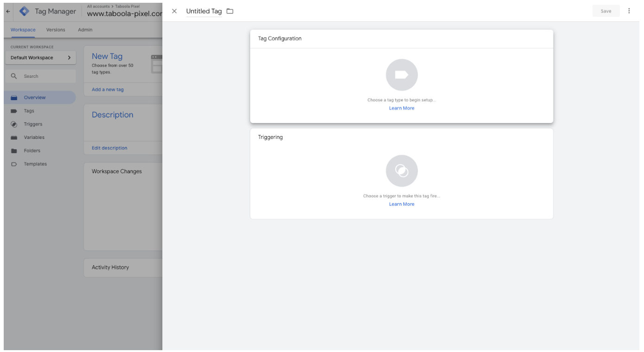Screen dimensions: 644x352
Task: Click the Tag Manager title text
Action: coord(55,12)
